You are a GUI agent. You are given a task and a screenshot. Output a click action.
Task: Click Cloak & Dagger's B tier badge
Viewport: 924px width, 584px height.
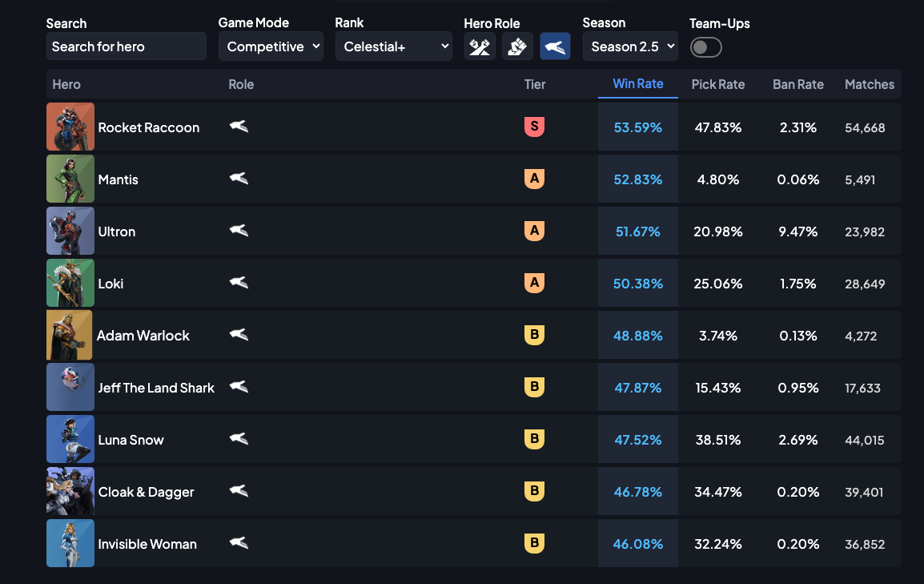pyautogui.click(x=535, y=490)
